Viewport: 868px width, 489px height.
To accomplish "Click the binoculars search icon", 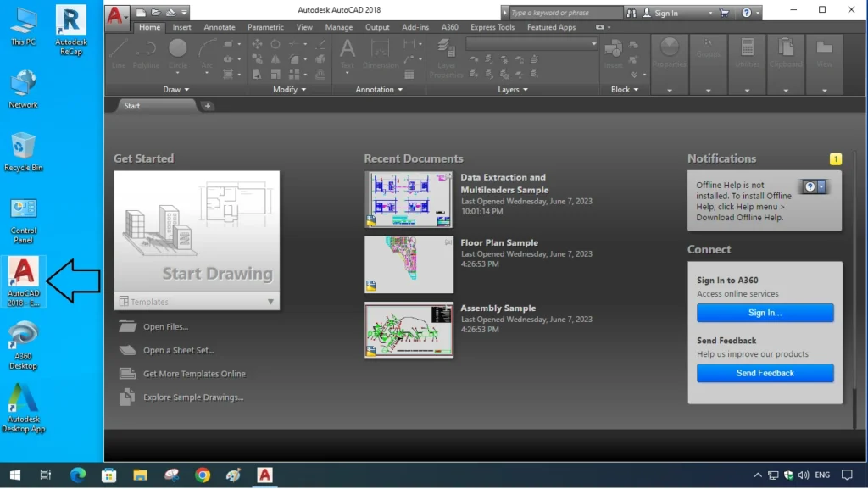I will 632,13.
